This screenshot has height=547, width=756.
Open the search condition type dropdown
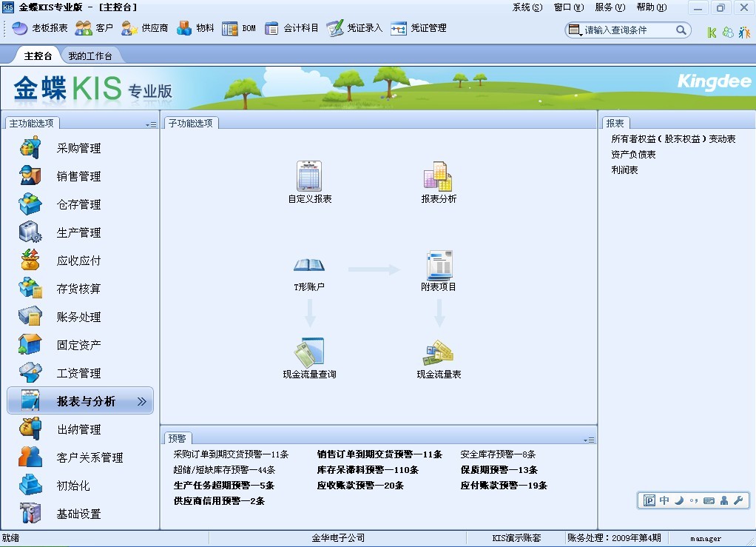[574, 30]
